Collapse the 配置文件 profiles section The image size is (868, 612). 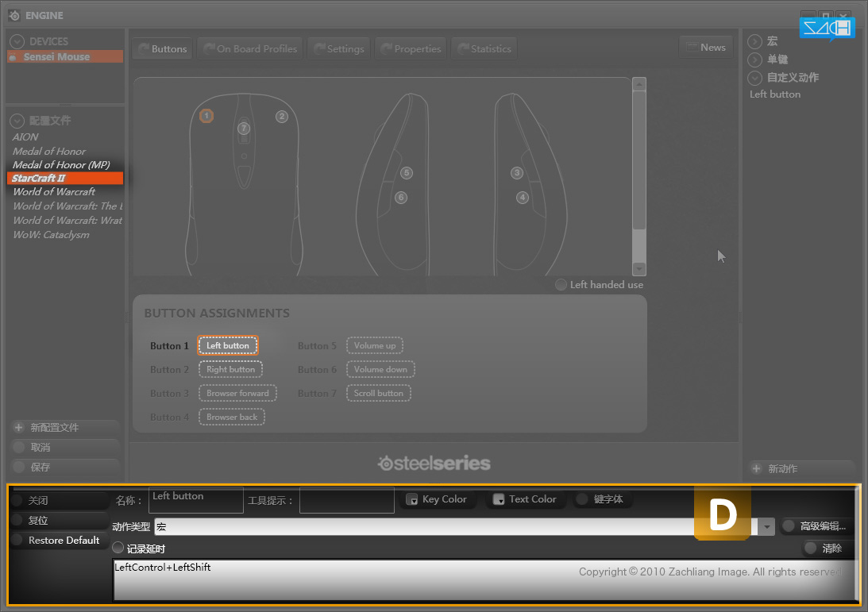point(17,121)
